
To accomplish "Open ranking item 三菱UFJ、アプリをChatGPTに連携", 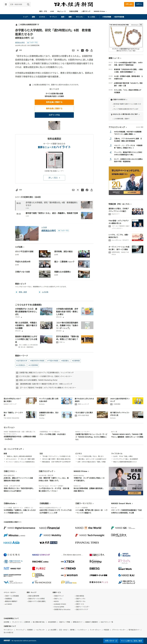I will [128, 140].
